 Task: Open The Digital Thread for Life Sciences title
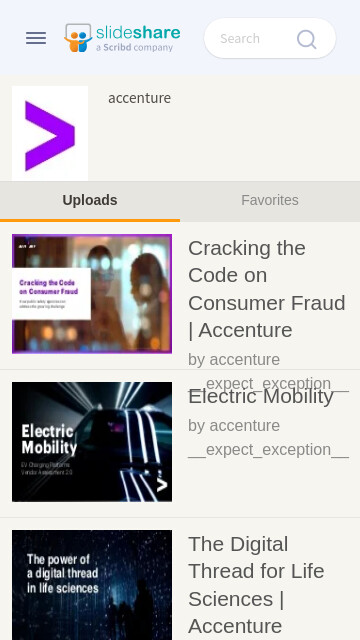[256, 585]
